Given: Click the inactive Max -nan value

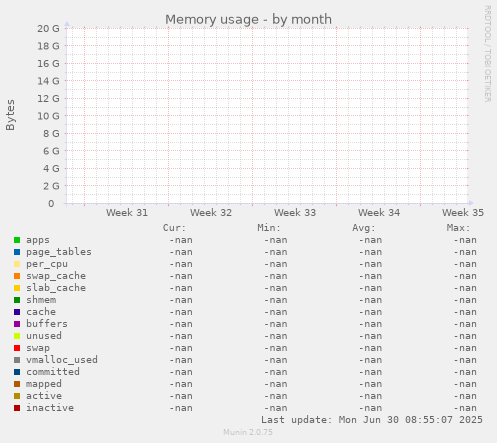Looking at the screenshot, I should 465,408.
